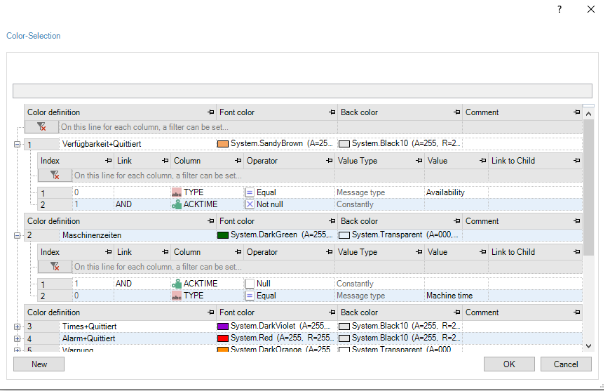Expand the Times+Quittiert definition

pos(17,327)
